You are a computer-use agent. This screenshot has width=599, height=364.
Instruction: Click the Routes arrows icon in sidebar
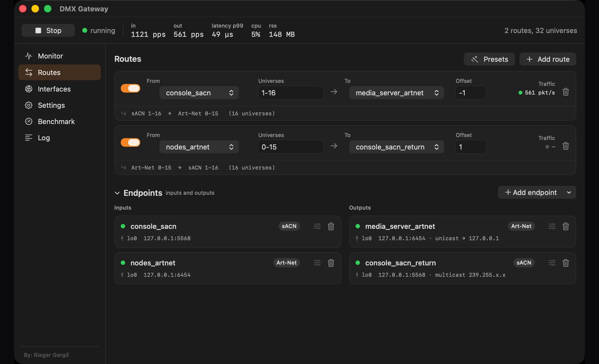[29, 72]
